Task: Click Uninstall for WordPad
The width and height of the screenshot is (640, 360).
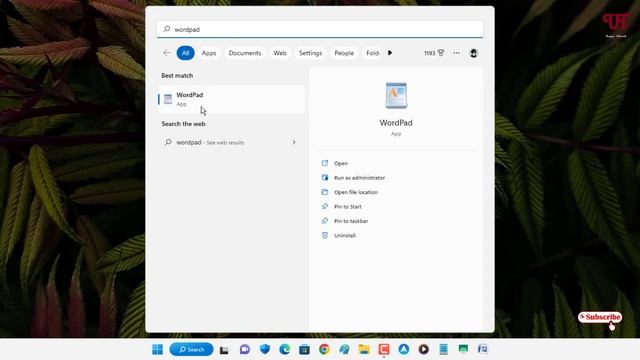Action: [345, 236]
